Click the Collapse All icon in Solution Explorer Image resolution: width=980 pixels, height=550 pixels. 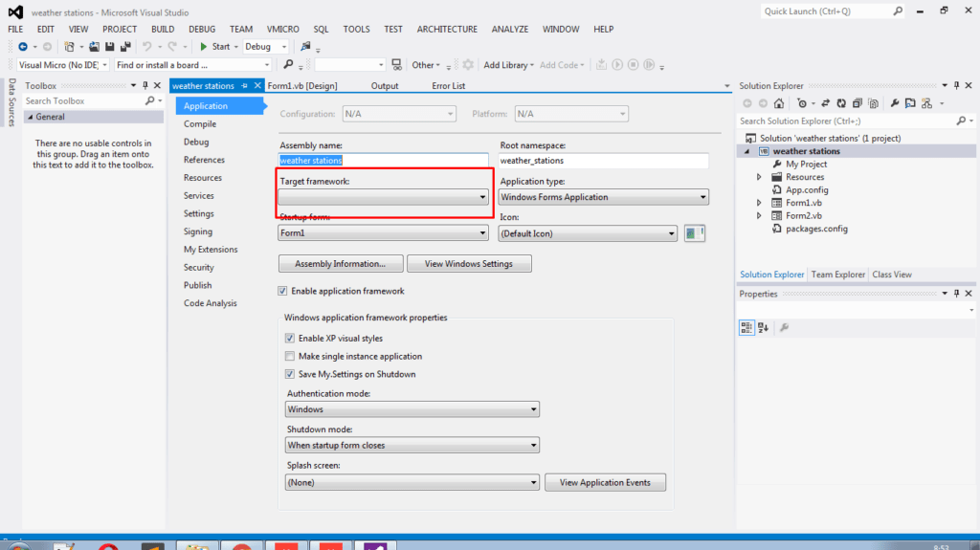point(857,103)
